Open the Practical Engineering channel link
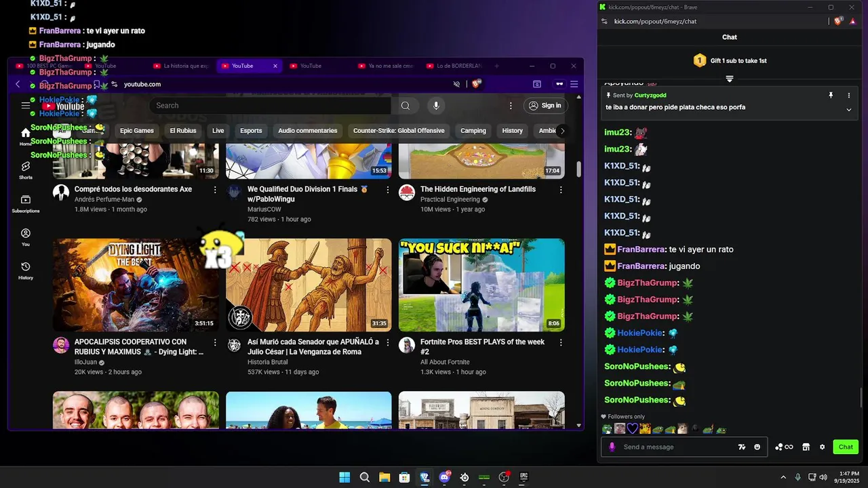The image size is (868, 488). pos(449,200)
